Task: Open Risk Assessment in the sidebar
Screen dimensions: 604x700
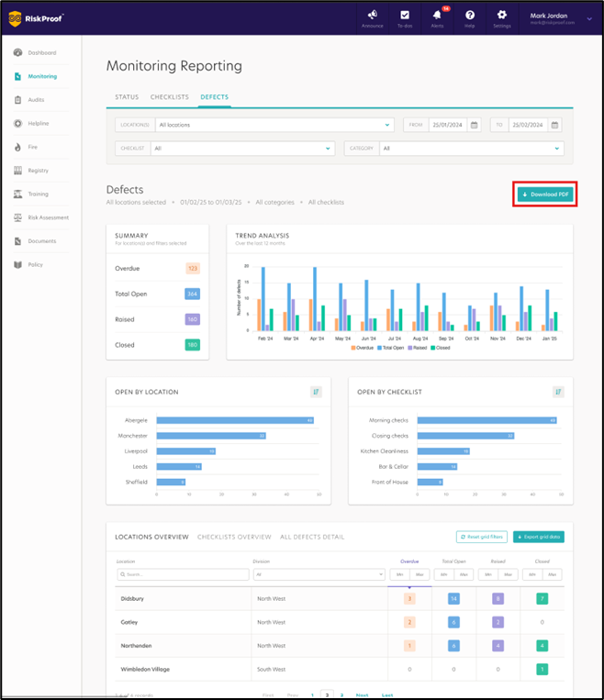Action: tap(48, 217)
